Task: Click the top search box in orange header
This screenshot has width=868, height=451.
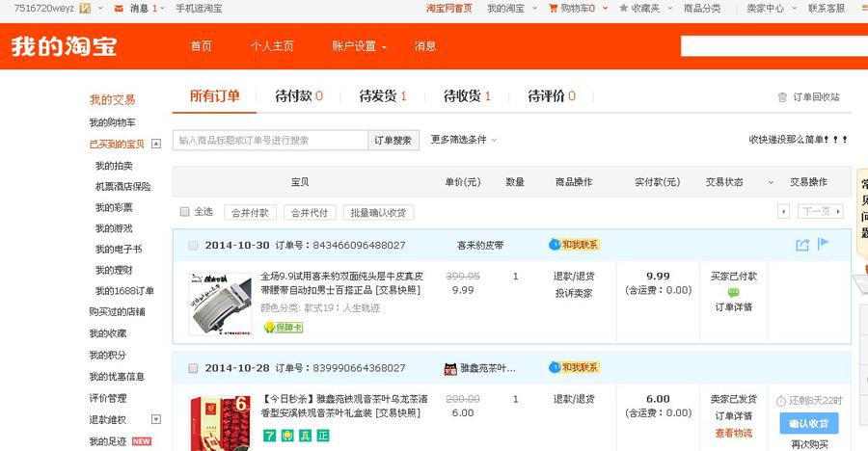Action: coord(774,46)
